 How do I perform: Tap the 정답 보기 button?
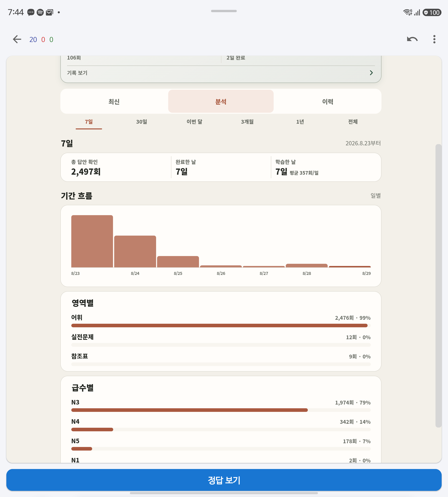[224, 480]
